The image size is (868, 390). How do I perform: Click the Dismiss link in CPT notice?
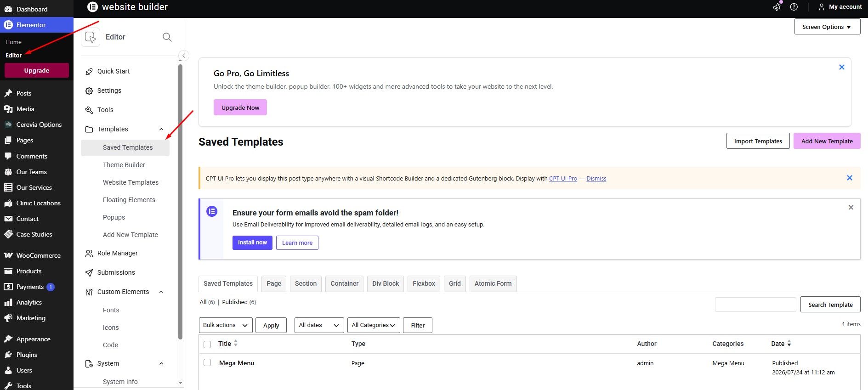596,179
